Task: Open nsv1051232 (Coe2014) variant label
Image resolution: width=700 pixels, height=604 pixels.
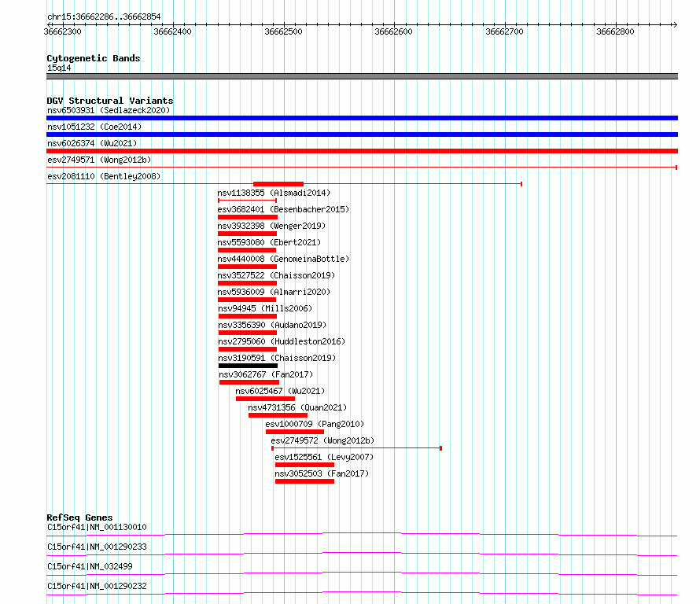Action: click(x=94, y=127)
